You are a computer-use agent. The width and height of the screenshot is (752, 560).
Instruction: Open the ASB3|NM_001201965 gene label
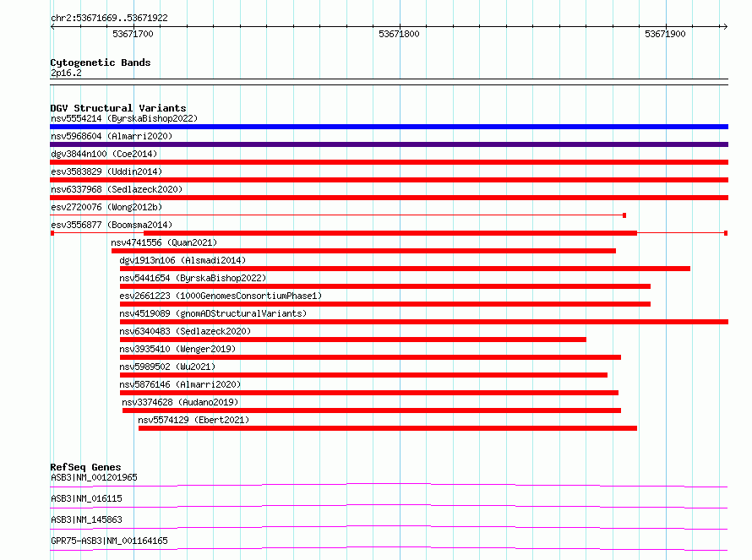click(x=94, y=477)
